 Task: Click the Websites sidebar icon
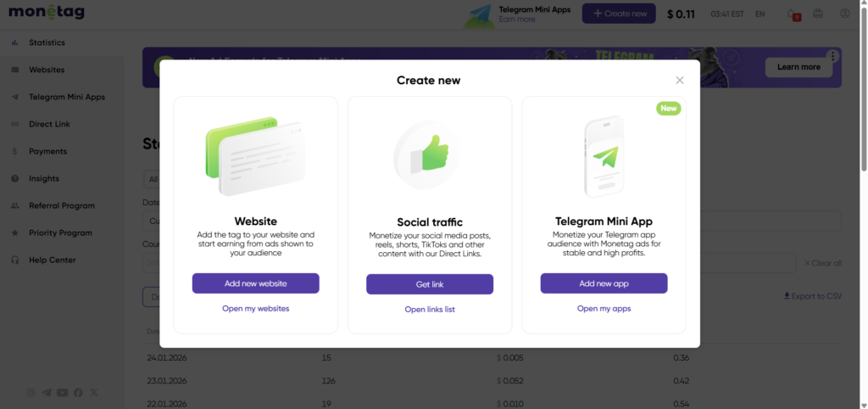[15, 70]
